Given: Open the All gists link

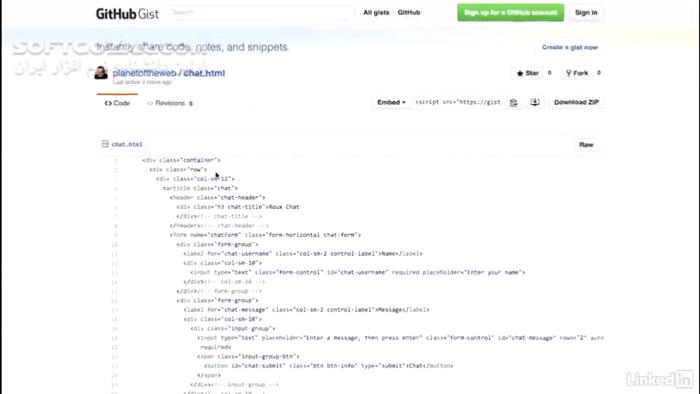Looking at the screenshot, I should point(376,12).
